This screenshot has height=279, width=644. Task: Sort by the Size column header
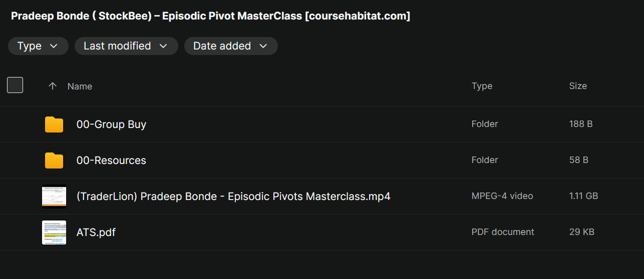pos(578,86)
